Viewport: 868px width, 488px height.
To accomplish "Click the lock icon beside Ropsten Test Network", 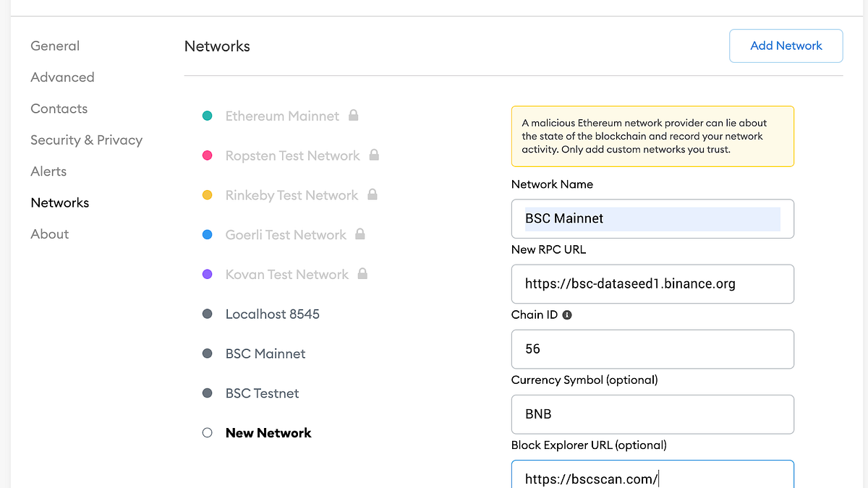I will [374, 155].
